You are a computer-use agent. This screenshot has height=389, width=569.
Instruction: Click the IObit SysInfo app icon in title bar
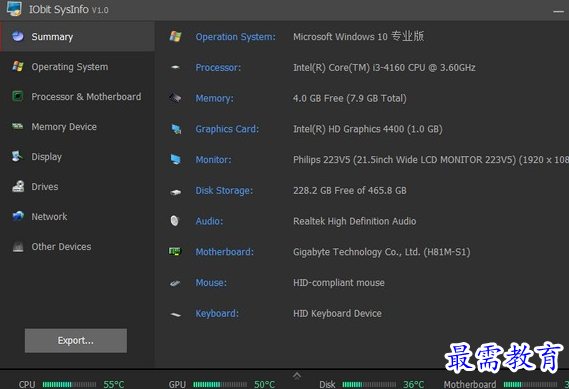coord(14,9)
